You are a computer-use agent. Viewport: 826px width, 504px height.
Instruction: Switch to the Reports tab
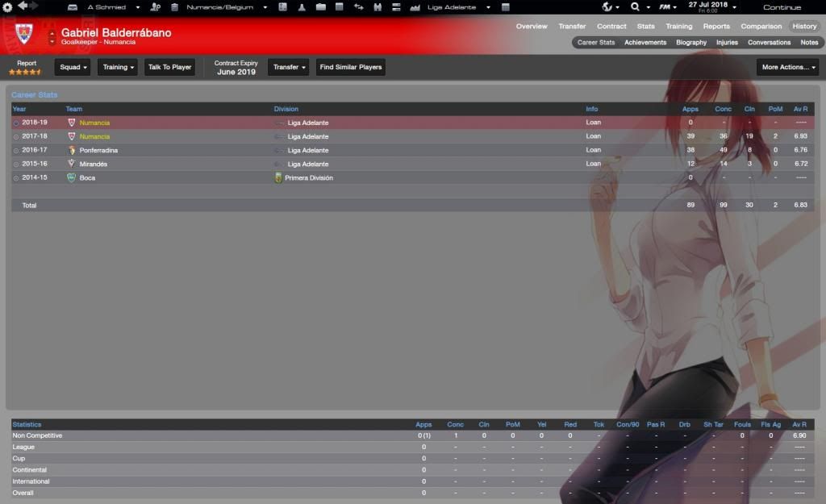(716, 27)
